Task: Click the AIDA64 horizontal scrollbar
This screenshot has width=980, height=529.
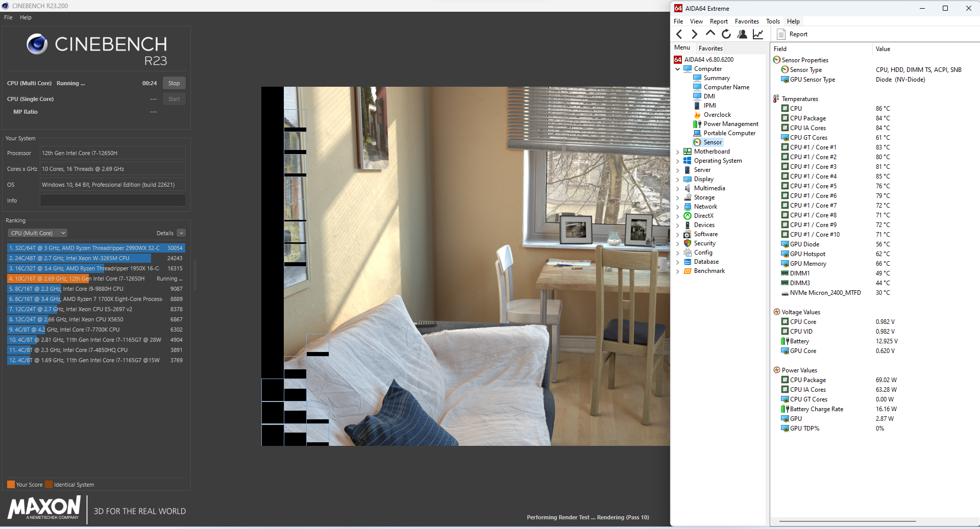Action: point(847,521)
